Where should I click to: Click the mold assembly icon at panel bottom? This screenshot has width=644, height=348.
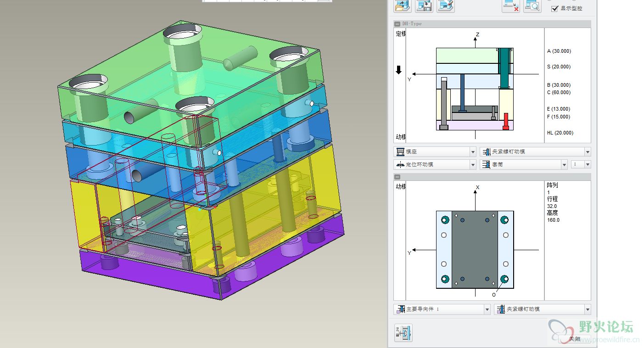403,333
